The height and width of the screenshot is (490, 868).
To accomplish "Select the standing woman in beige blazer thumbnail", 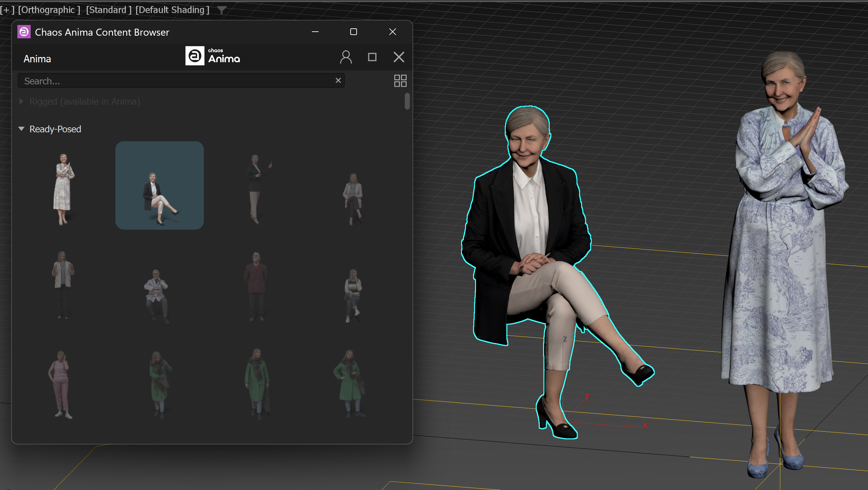I will (63, 285).
